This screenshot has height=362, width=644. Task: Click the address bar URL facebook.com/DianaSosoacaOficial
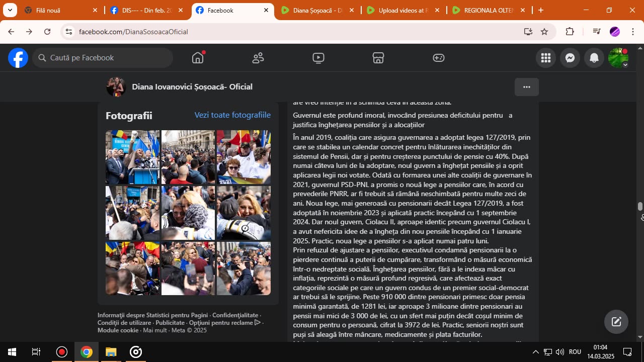coord(133,32)
